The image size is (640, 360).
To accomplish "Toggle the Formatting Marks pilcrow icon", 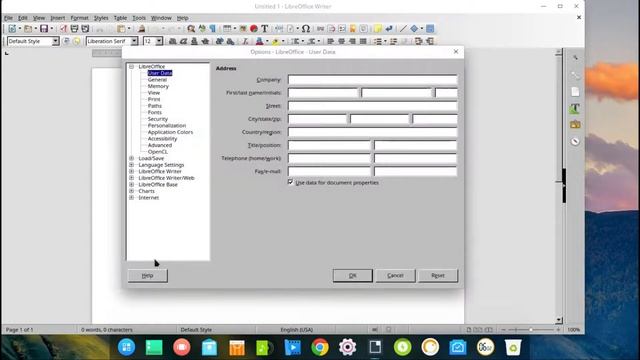I will pyautogui.click(x=213, y=29).
